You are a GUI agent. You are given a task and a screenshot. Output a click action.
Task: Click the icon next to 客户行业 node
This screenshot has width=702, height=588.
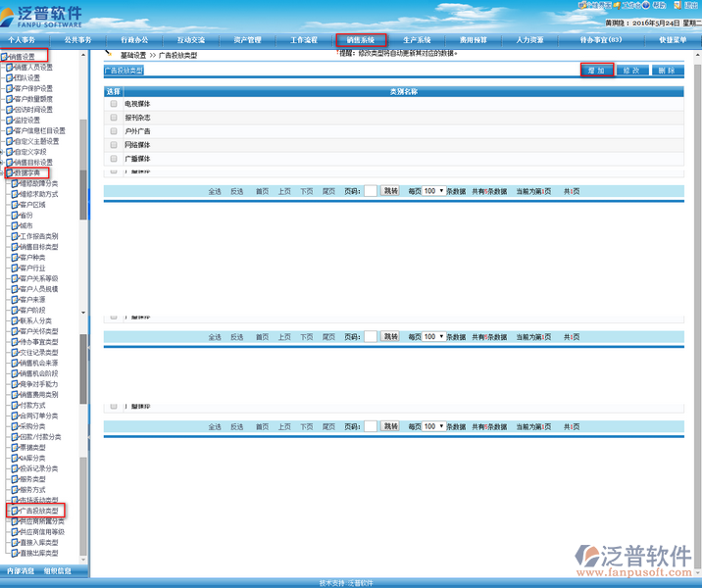click(16, 268)
